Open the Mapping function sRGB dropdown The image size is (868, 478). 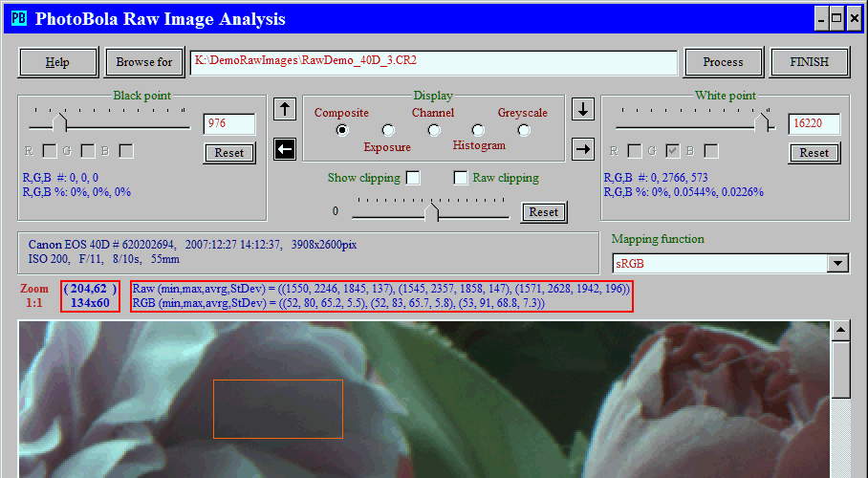pos(838,264)
